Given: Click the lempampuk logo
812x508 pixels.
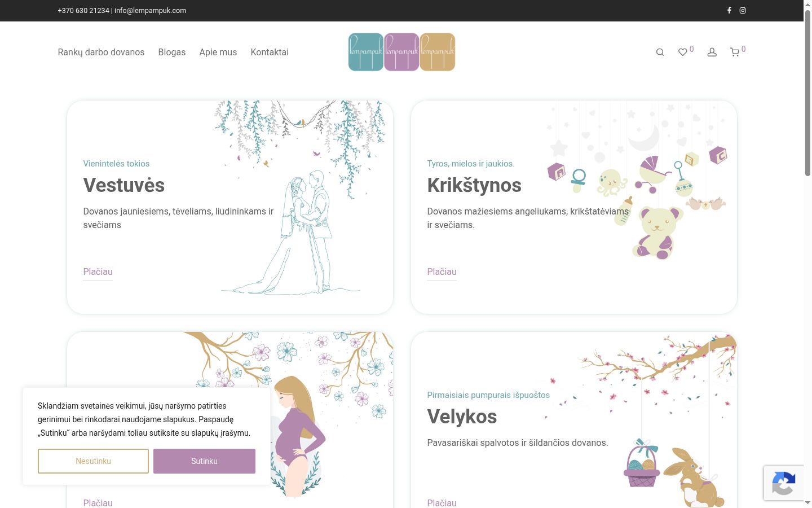Looking at the screenshot, I should tap(401, 52).
